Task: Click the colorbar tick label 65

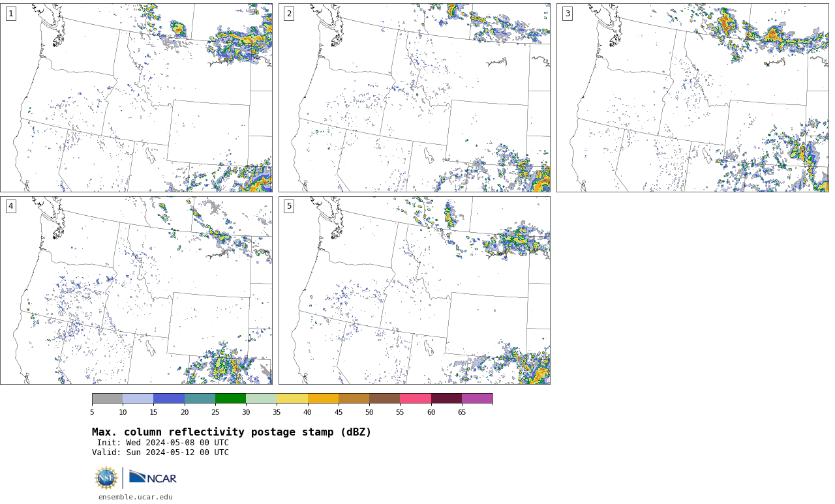Action: [x=462, y=412]
